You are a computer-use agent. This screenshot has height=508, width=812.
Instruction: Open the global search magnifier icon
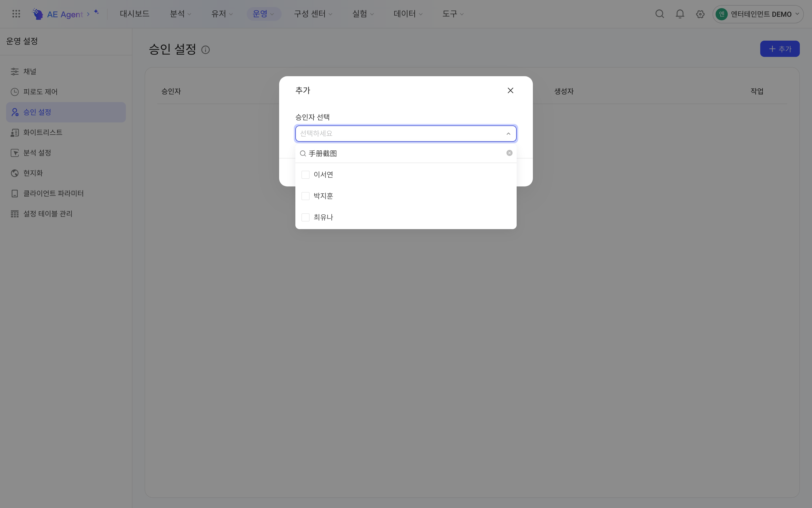point(660,14)
